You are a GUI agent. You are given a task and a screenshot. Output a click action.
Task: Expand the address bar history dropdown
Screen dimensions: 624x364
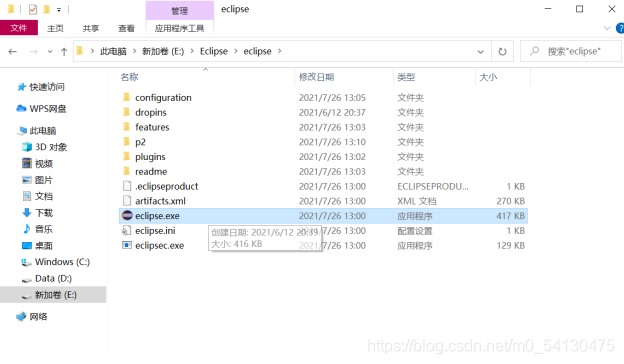(481, 52)
